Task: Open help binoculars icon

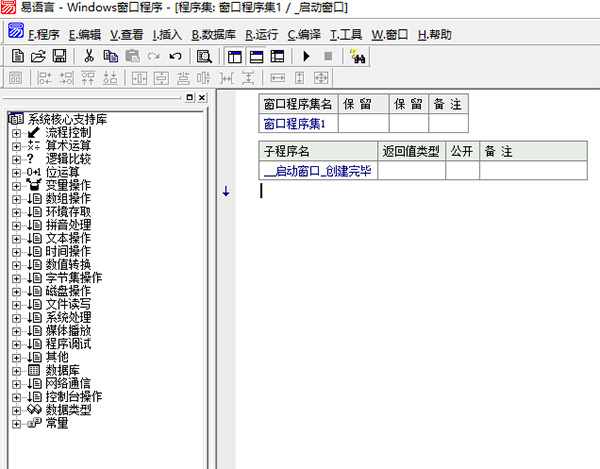Action: (358, 57)
